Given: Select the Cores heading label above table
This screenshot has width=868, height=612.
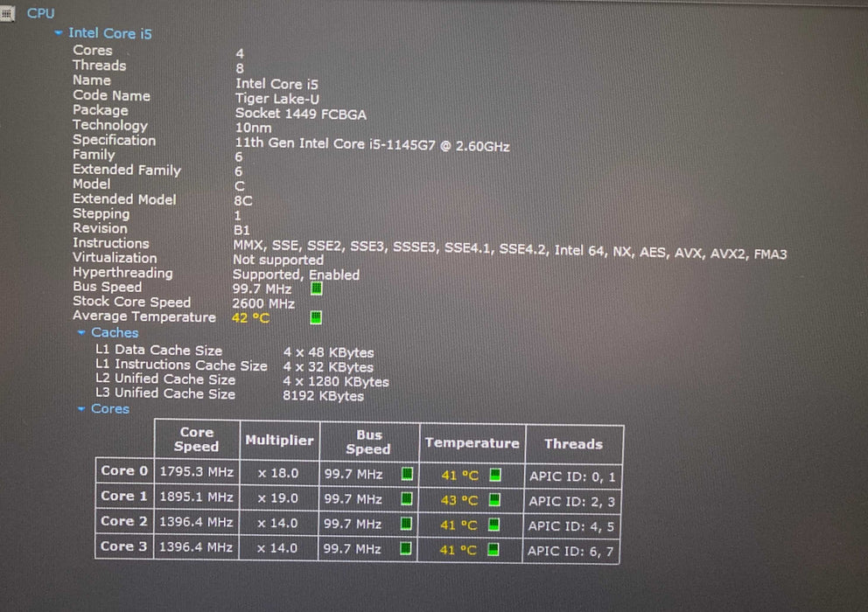Looking at the screenshot, I should [x=110, y=409].
